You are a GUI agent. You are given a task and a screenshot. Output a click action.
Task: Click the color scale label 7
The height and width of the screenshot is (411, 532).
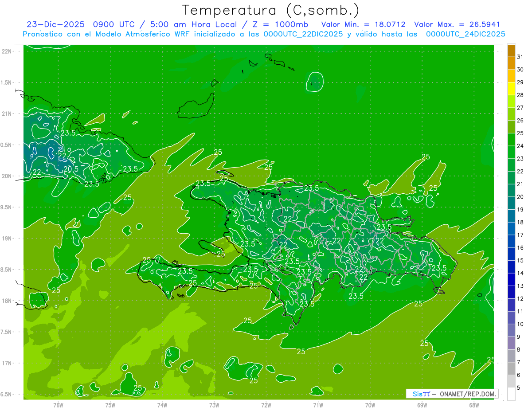(518, 362)
